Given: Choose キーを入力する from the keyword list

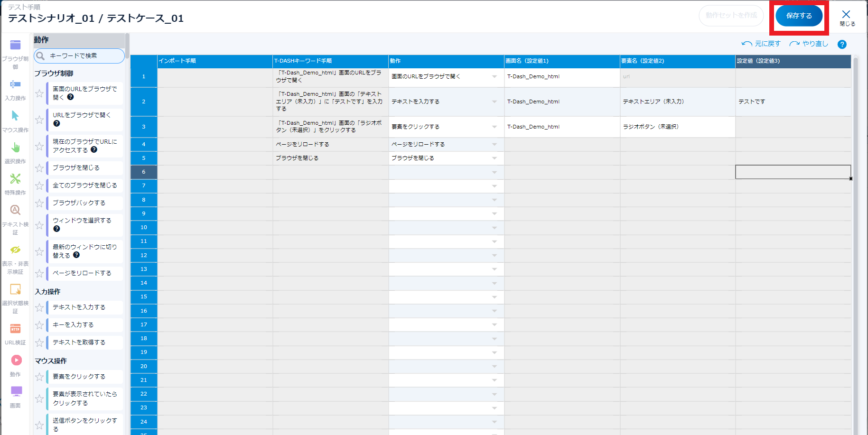Looking at the screenshot, I should [73, 325].
